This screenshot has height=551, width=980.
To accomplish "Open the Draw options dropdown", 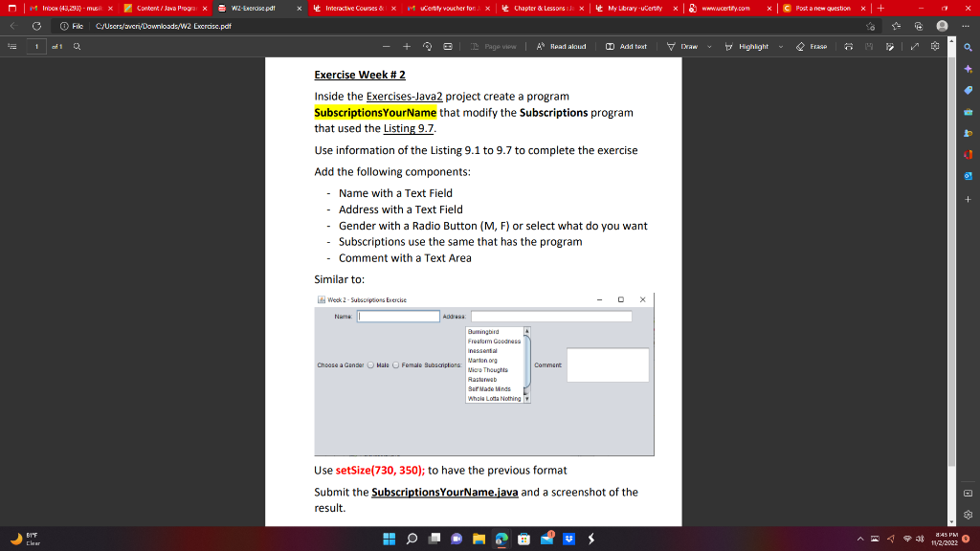I will 709,46.
